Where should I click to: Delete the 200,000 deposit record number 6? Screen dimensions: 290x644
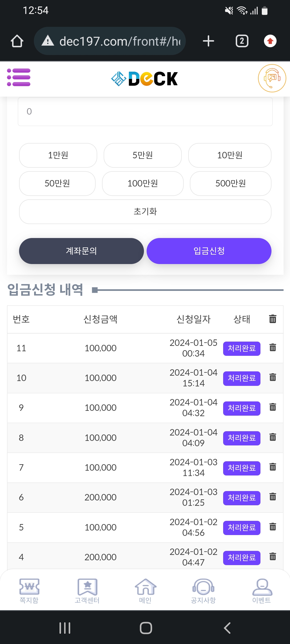click(x=273, y=497)
